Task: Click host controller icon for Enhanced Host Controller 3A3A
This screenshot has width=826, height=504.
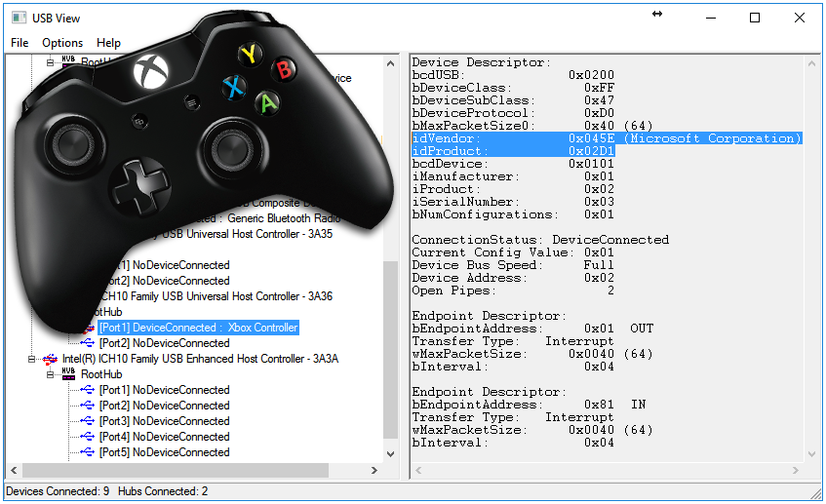Action: click(50, 359)
